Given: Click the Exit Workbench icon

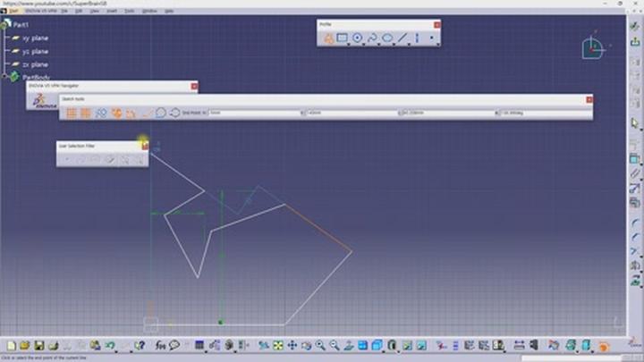Looking at the screenshot, I should (635, 41).
